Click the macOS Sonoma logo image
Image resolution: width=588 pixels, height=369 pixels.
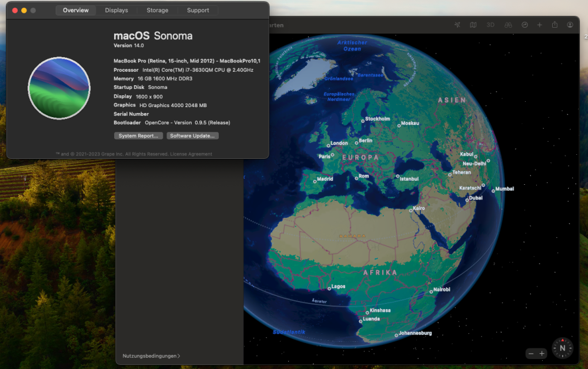click(x=59, y=88)
